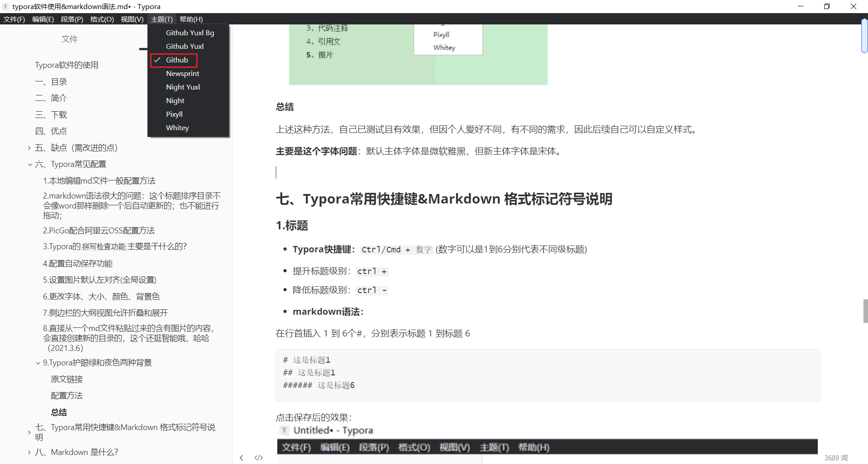Click the 七、Typora常用快捷键 main heading
Viewport: 868px width, 464px height.
444,199
